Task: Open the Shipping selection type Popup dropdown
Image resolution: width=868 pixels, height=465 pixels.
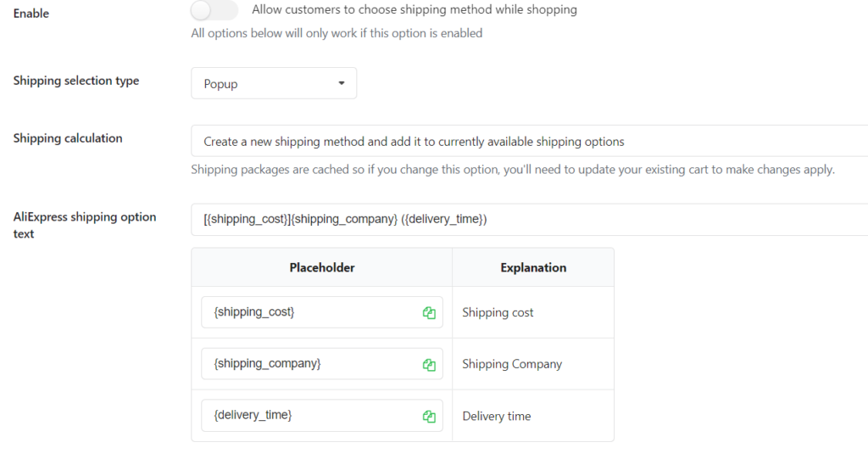Action: coord(274,83)
